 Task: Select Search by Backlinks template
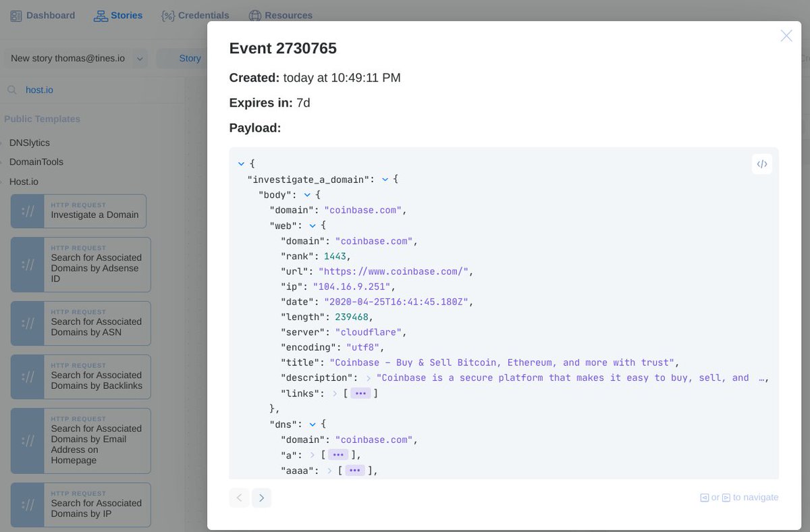(81, 377)
